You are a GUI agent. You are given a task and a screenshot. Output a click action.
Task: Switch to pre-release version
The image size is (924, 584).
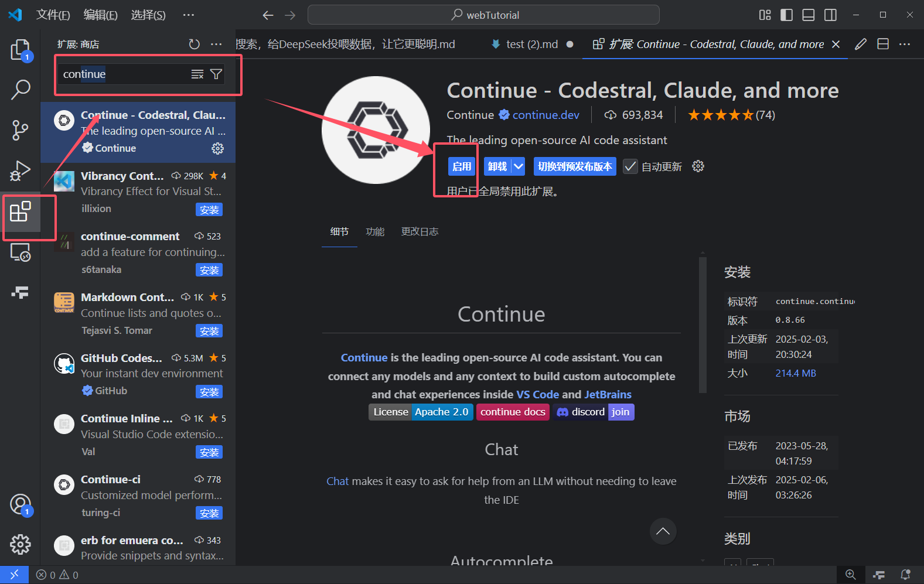pyautogui.click(x=575, y=166)
